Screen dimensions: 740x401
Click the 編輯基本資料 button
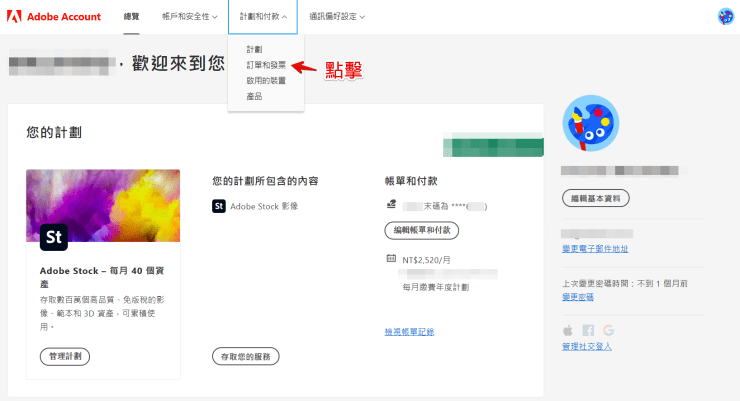[x=596, y=198]
